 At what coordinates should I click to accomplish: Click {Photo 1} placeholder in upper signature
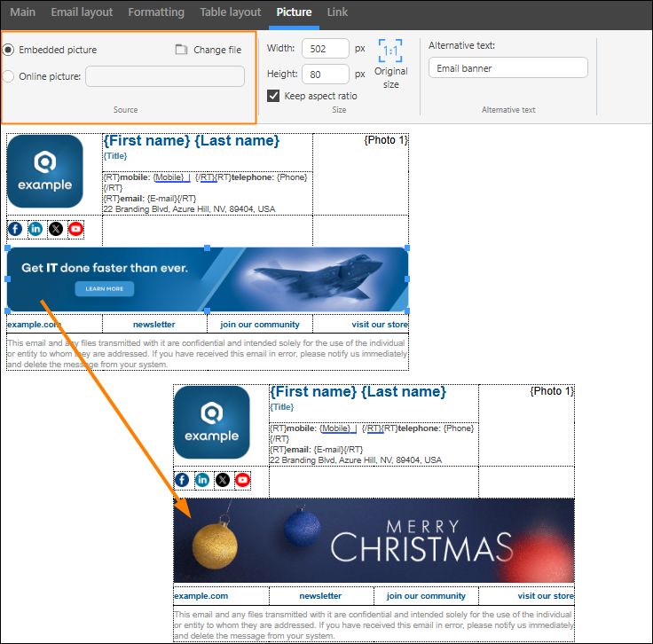click(x=386, y=140)
